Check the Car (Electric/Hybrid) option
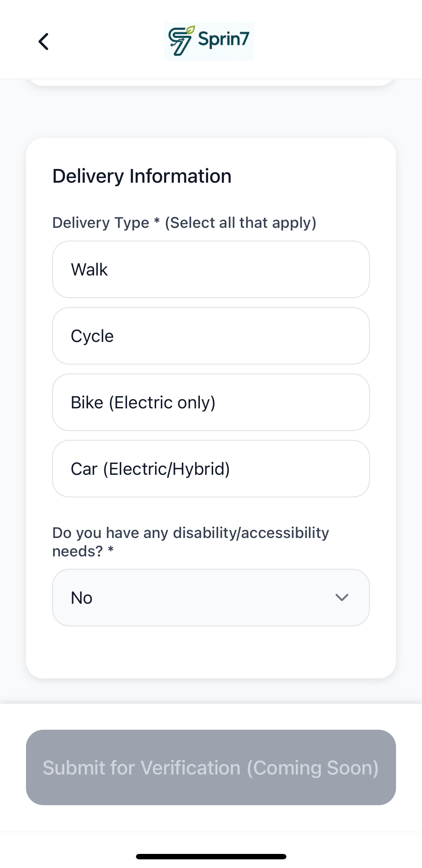422x868 pixels. (x=211, y=469)
